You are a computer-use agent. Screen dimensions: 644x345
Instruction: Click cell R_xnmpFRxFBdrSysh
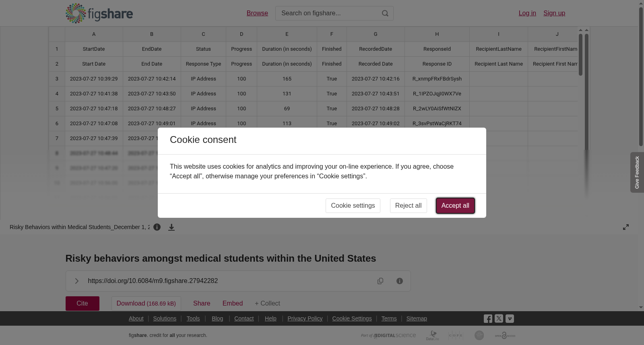[437, 79]
